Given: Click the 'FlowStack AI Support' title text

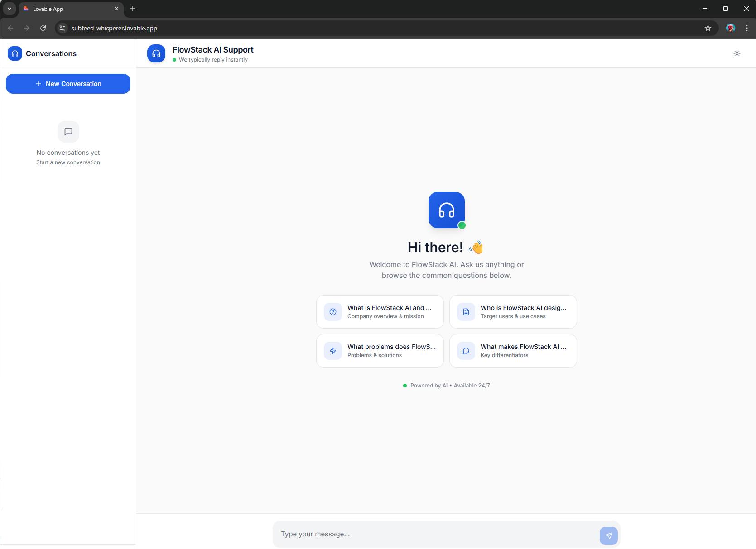Looking at the screenshot, I should pos(213,50).
